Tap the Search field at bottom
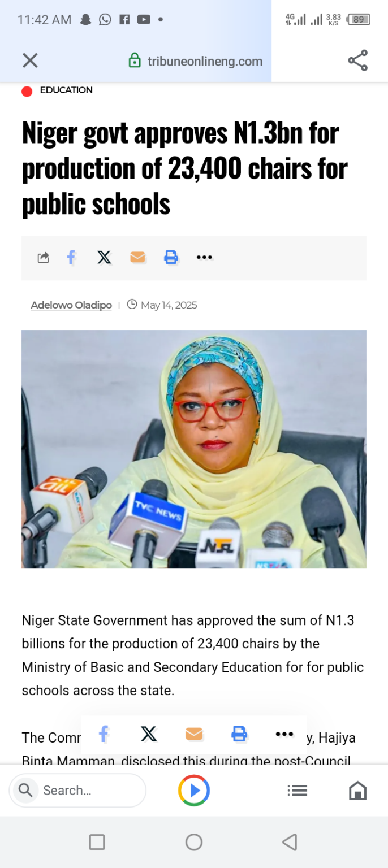 [x=77, y=790]
